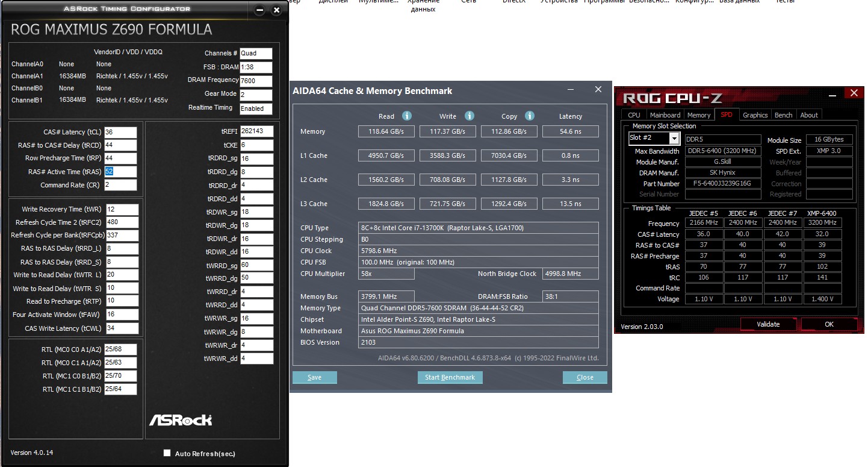This screenshot has width=868, height=467.
Task: Select the Memory Latency value 54.6 ns
Action: point(571,131)
